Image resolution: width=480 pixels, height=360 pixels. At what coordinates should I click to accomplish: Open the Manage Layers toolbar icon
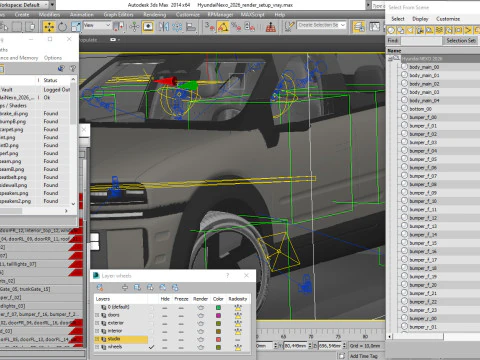359,27
